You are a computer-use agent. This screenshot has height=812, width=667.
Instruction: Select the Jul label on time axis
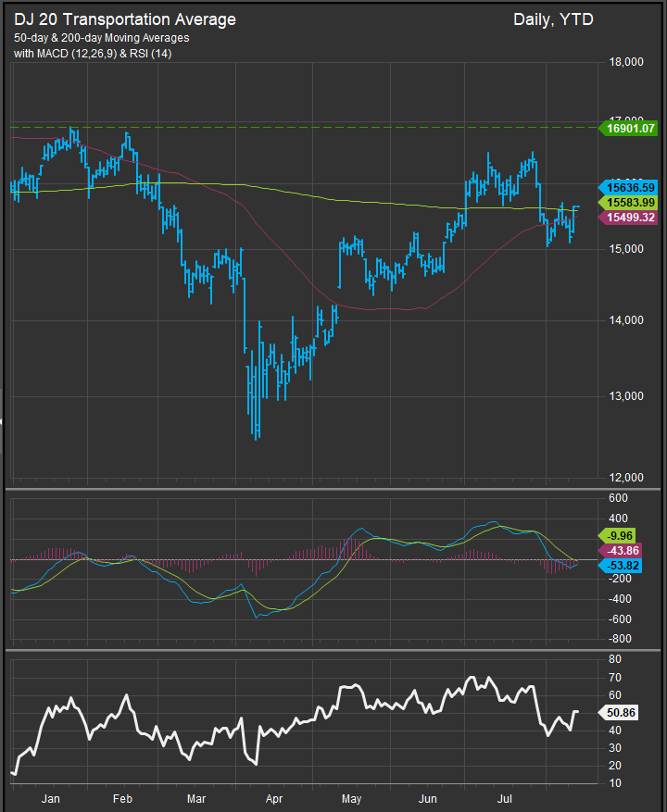(x=505, y=796)
